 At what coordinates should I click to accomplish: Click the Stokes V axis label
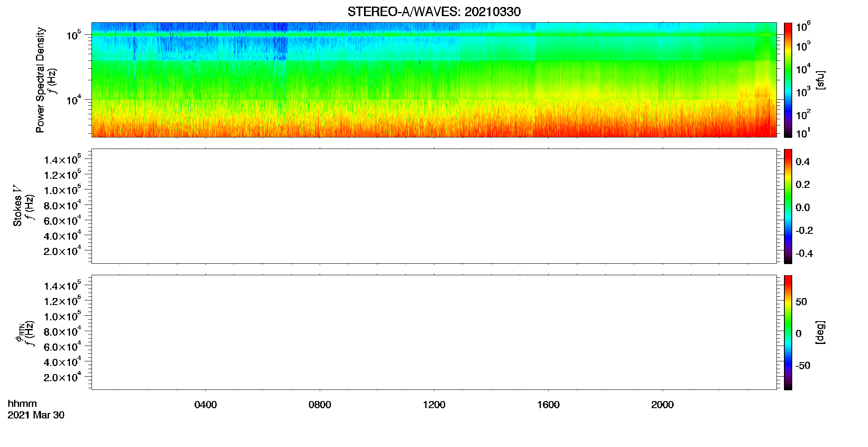coord(17,206)
